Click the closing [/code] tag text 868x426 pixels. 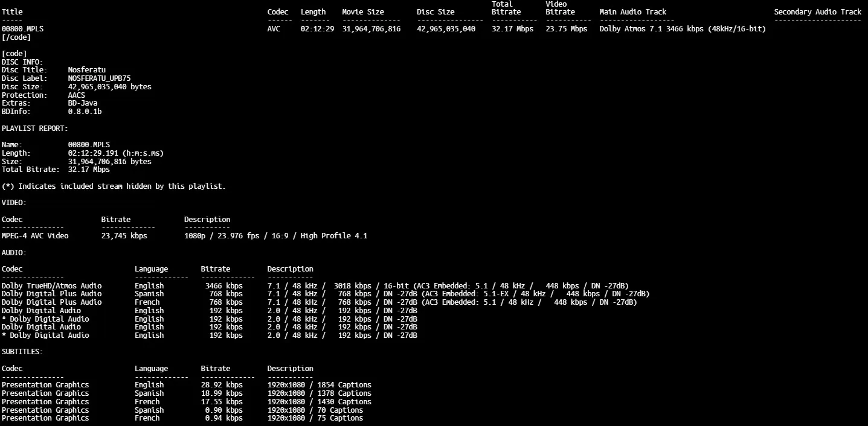tap(16, 37)
